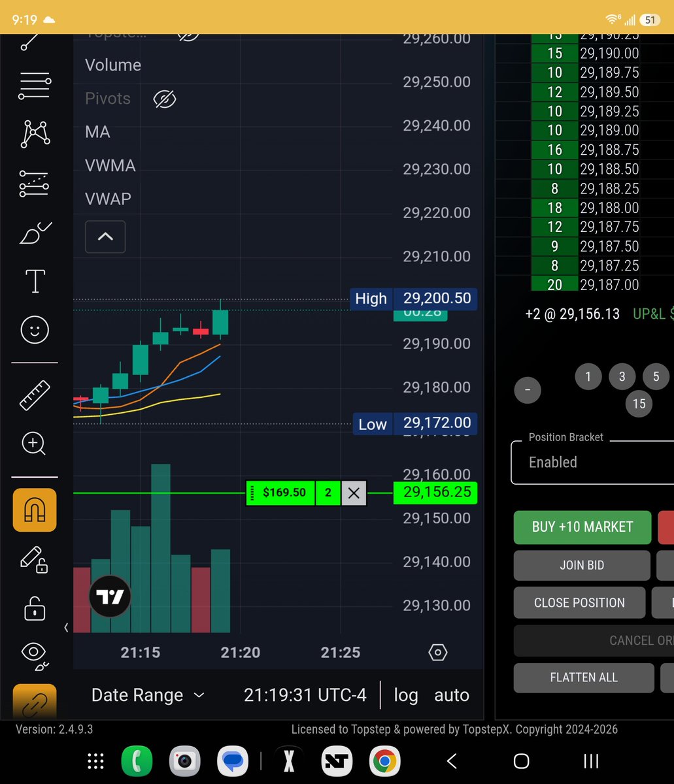
Task: Click the TradingView logo on chart
Action: tap(110, 596)
